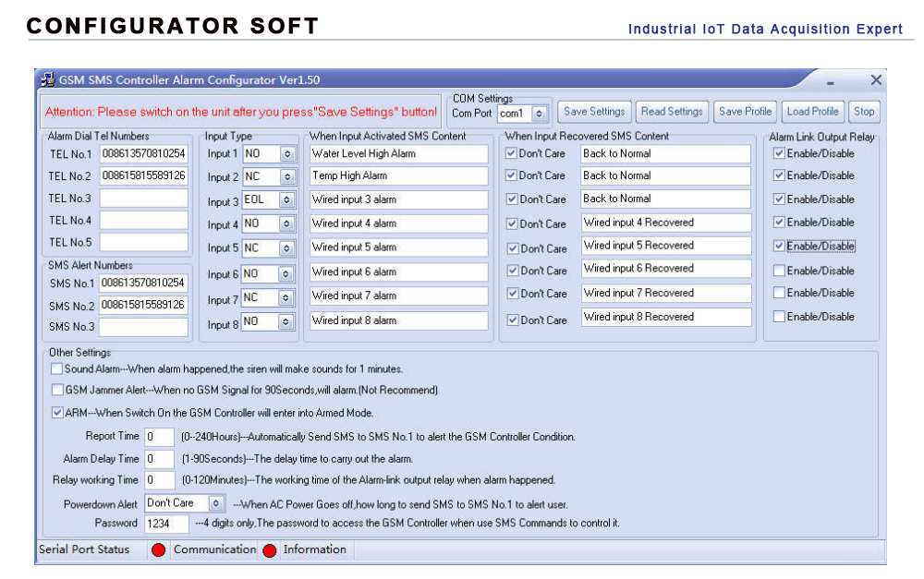This screenshot has height=579, width=924.
Task: Open Input 7 type dropdown
Action: point(286,298)
